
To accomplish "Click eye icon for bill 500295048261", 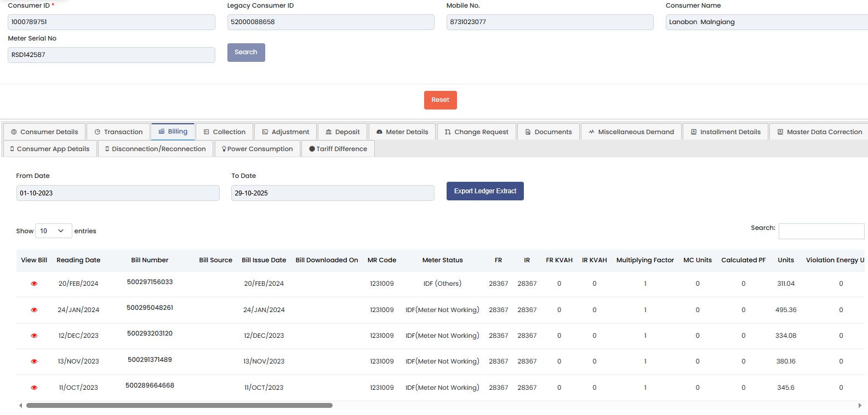I will 34,310.
